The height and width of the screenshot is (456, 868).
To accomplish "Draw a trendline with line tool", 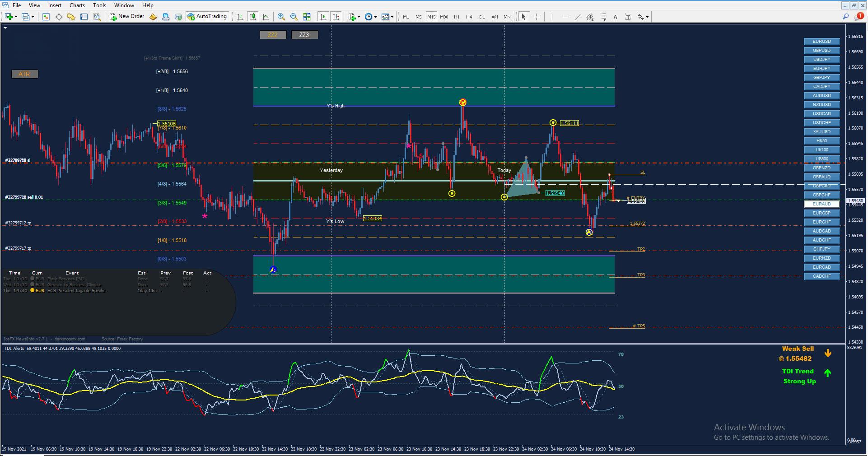I will (x=577, y=17).
